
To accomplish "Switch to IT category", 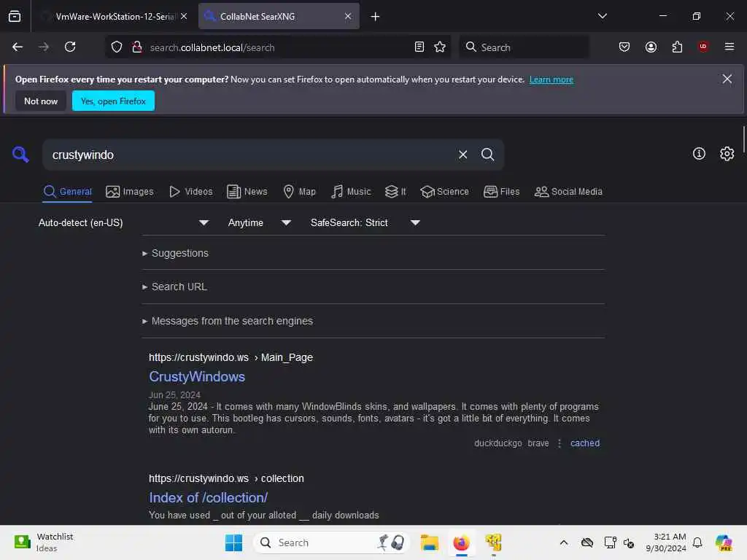I will pyautogui.click(x=395, y=192).
